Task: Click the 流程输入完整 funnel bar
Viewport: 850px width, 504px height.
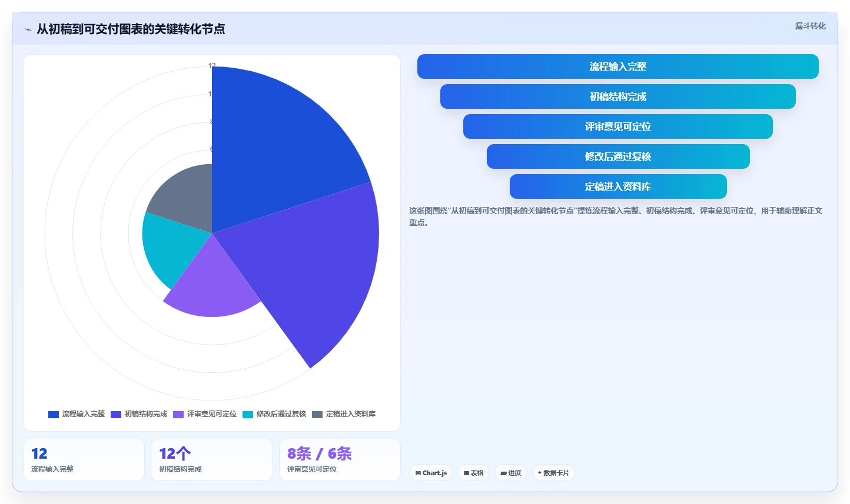Action: click(617, 66)
